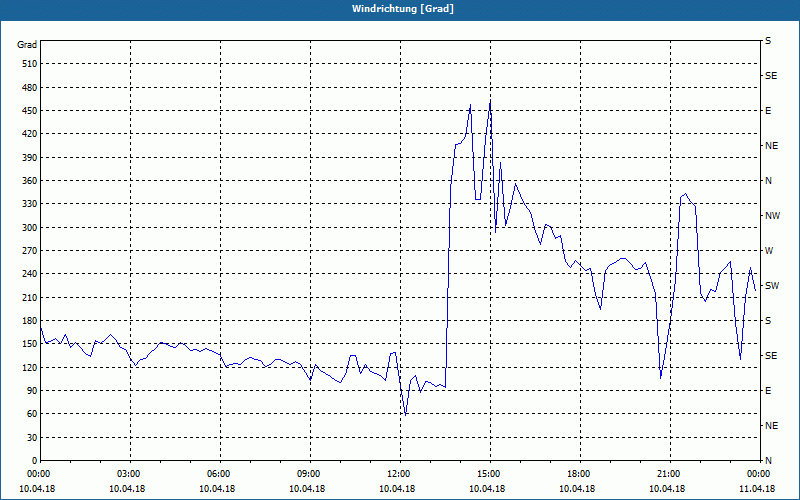
Task: Click the 03:00 time label
Action: [127, 474]
